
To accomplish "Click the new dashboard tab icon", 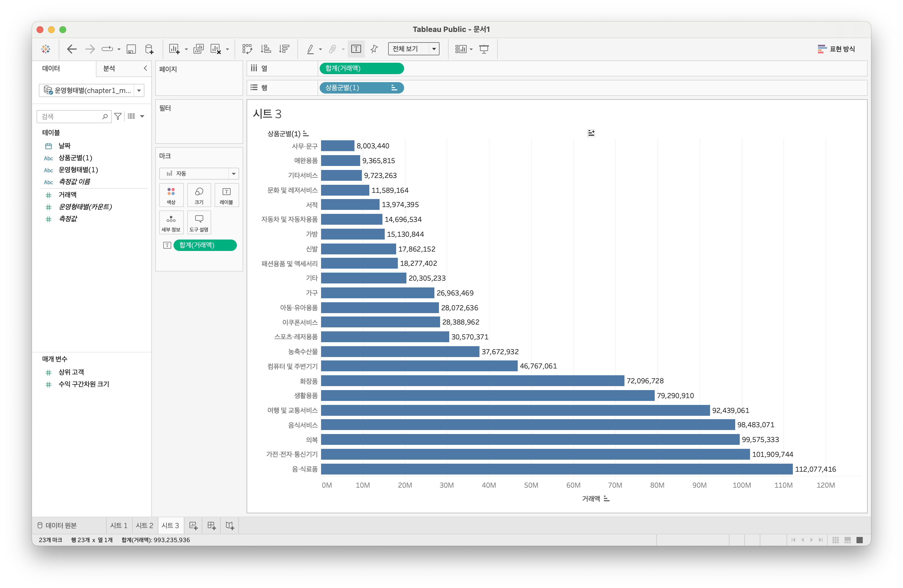I will (x=212, y=526).
